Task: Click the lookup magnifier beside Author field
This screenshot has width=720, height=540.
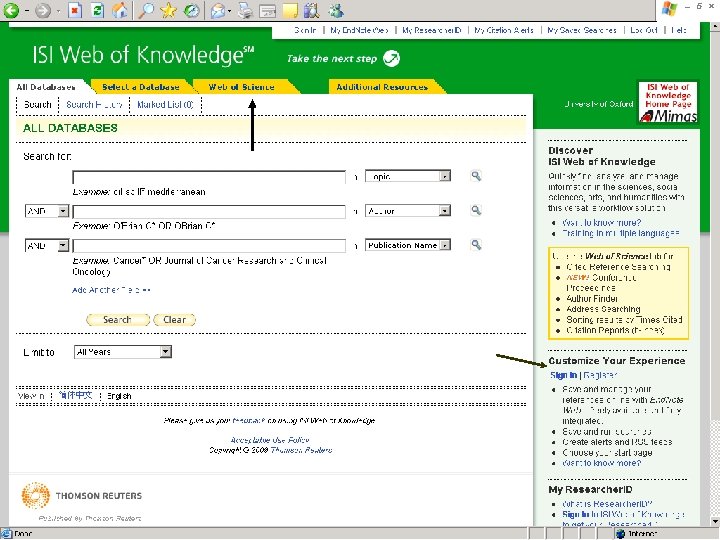Action: click(x=476, y=210)
